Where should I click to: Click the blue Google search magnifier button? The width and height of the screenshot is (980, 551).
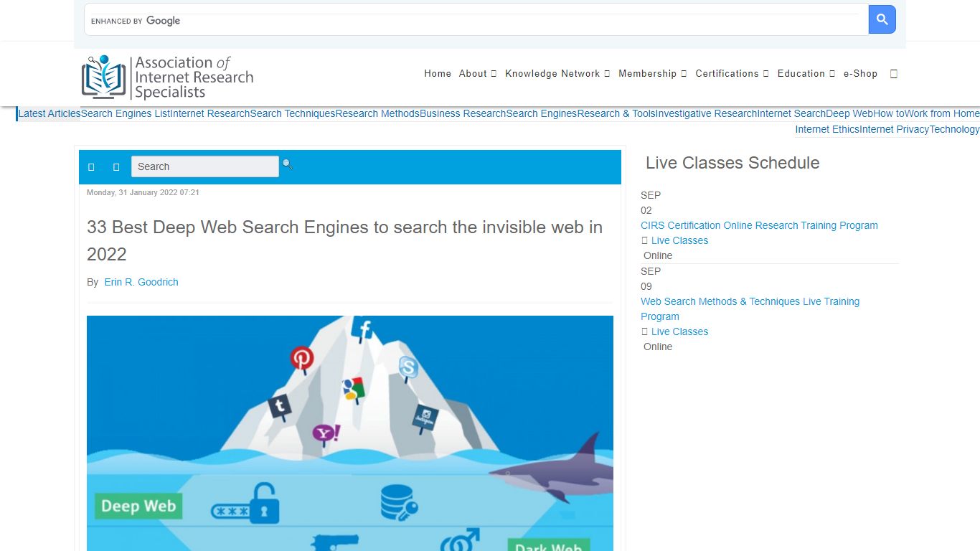pos(882,19)
